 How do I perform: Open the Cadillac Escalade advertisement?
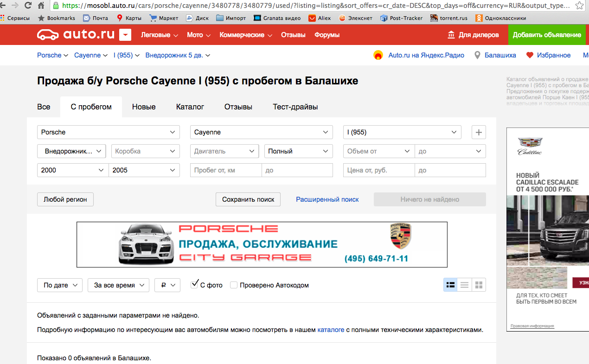(x=548, y=230)
